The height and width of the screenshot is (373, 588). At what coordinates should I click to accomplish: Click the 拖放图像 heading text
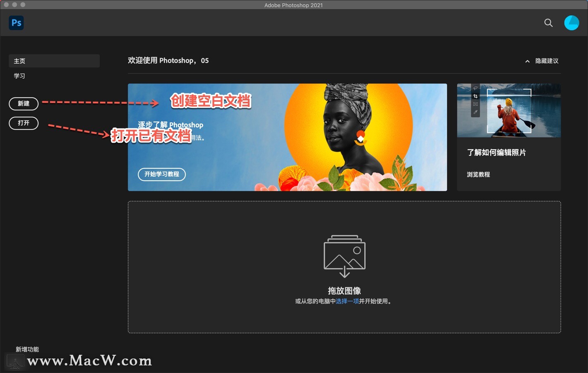pyautogui.click(x=344, y=291)
